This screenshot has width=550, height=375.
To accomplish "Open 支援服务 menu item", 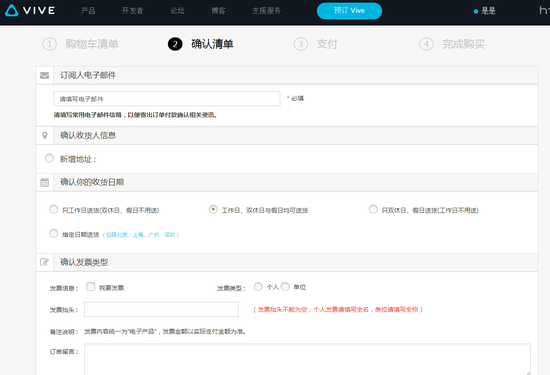I will (x=267, y=11).
